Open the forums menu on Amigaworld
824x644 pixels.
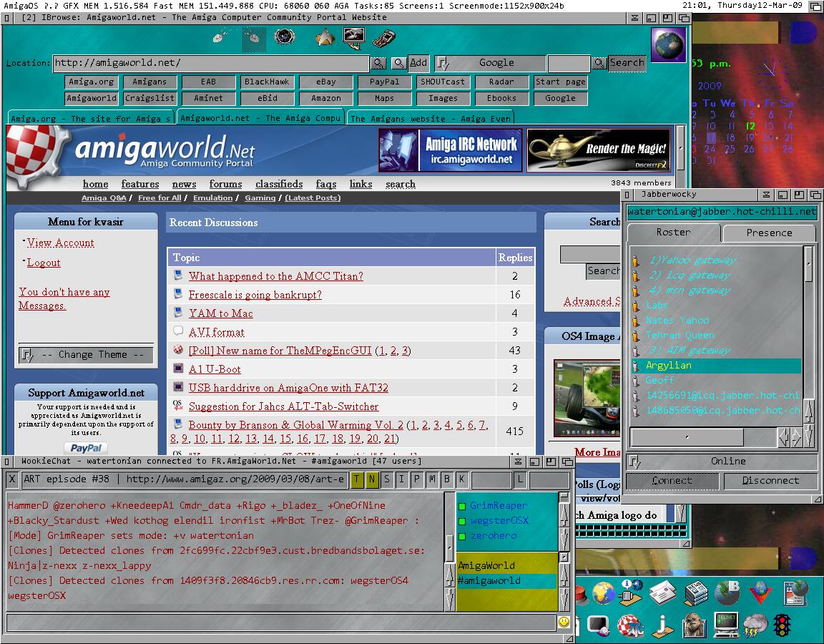[225, 184]
